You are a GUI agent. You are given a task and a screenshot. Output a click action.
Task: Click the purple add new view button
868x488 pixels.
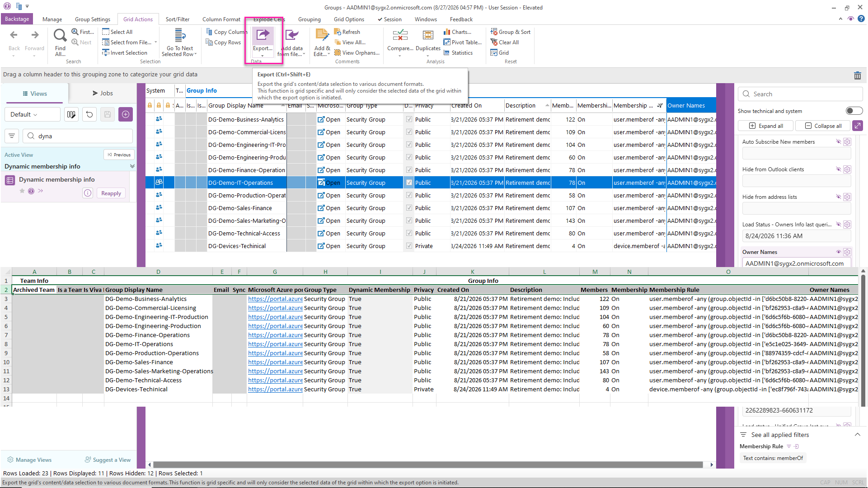126,114
